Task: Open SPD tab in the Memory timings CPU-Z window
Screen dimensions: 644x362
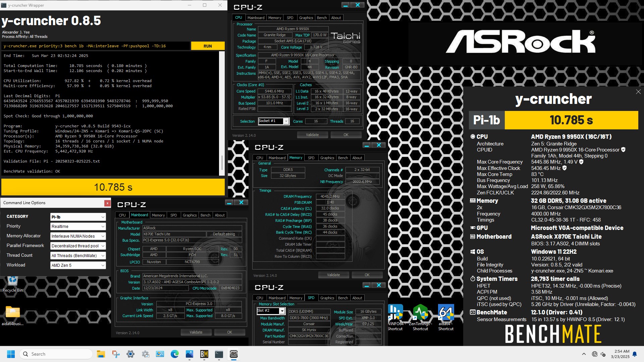Action: (311, 158)
